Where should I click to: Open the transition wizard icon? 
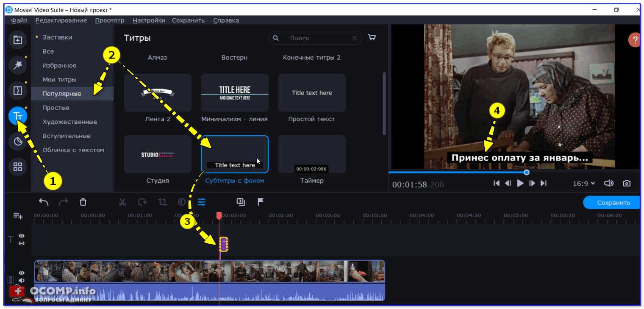(x=241, y=202)
